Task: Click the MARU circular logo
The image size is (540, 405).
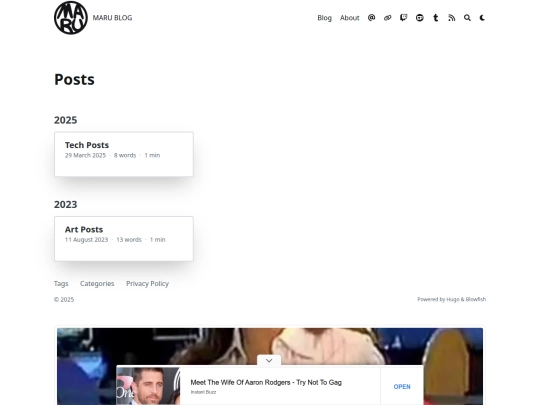Action: pyautogui.click(x=71, y=18)
